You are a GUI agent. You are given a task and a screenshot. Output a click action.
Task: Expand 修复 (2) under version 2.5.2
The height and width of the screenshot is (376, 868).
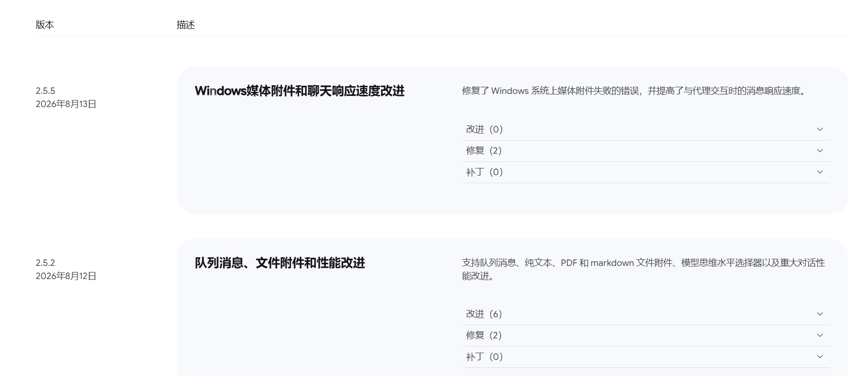click(646, 335)
